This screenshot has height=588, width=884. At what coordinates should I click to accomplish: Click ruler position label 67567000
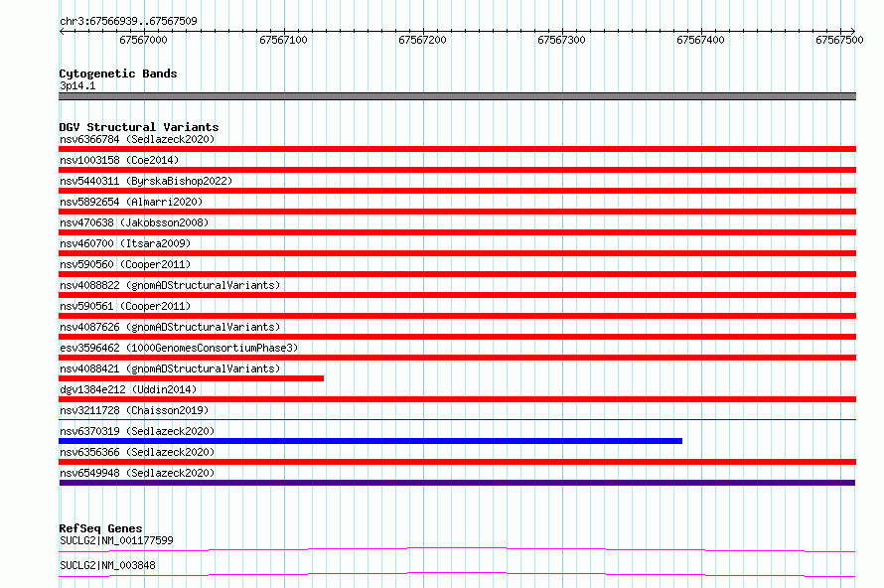143,40
